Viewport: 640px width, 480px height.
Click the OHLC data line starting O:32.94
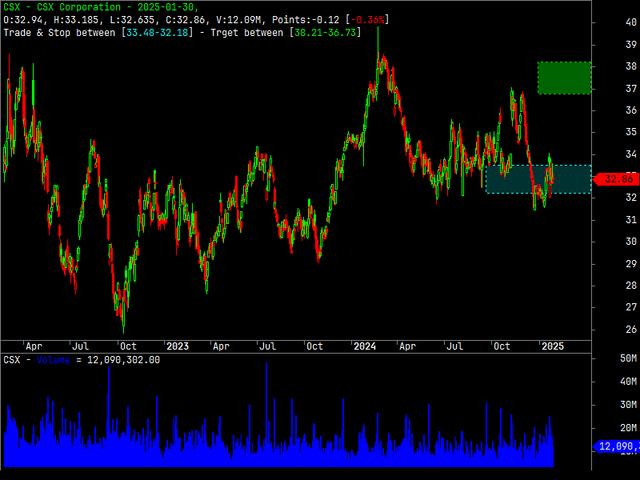[196, 20]
